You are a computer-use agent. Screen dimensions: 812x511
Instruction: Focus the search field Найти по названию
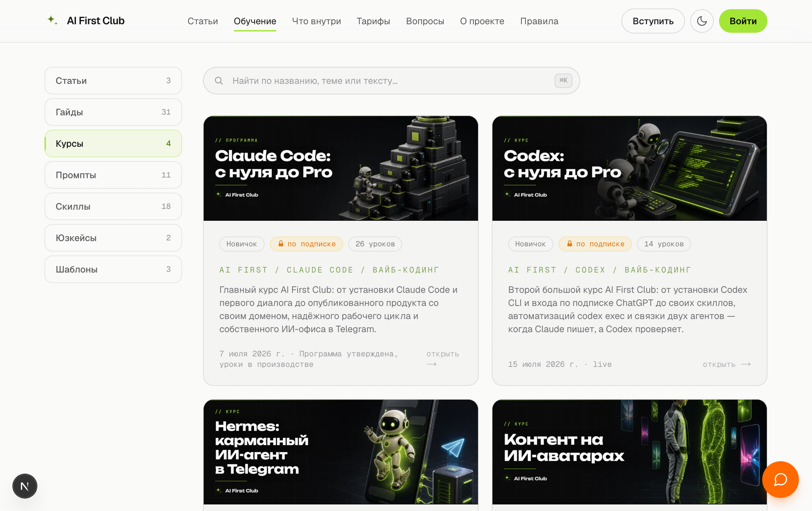coord(391,81)
